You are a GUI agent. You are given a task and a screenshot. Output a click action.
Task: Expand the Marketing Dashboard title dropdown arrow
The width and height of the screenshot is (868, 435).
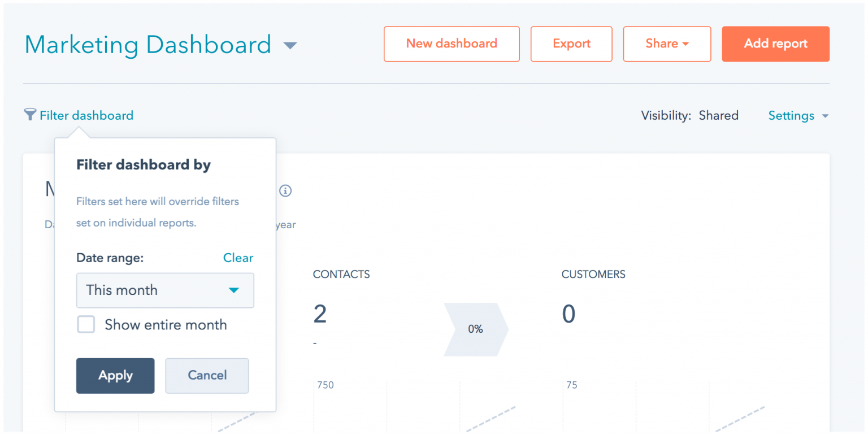[x=290, y=45]
